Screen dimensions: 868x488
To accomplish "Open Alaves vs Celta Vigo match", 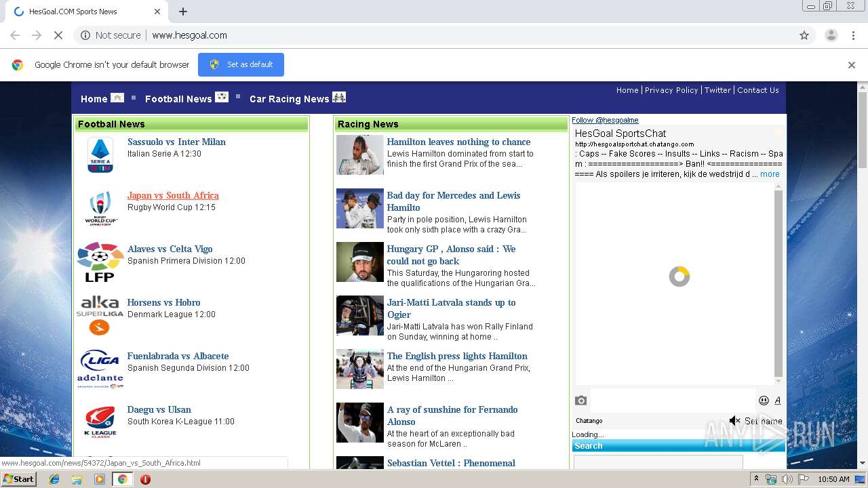I will click(x=170, y=249).
